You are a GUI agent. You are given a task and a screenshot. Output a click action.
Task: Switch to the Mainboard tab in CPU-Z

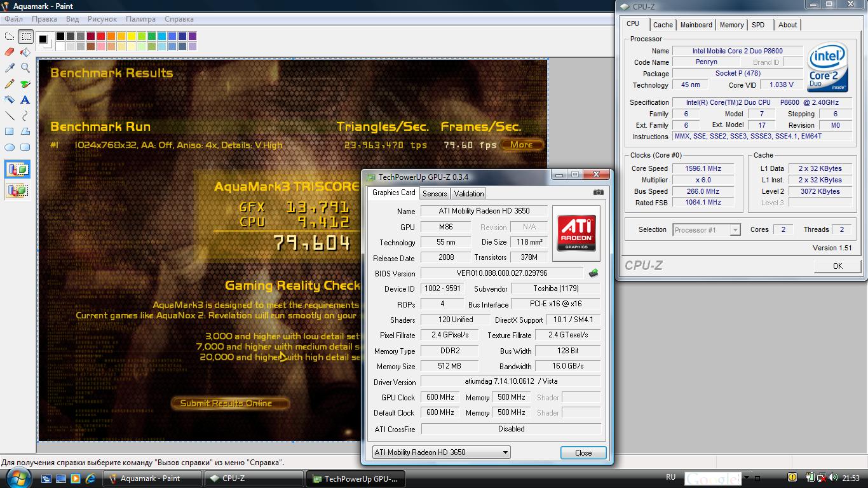(x=696, y=25)
